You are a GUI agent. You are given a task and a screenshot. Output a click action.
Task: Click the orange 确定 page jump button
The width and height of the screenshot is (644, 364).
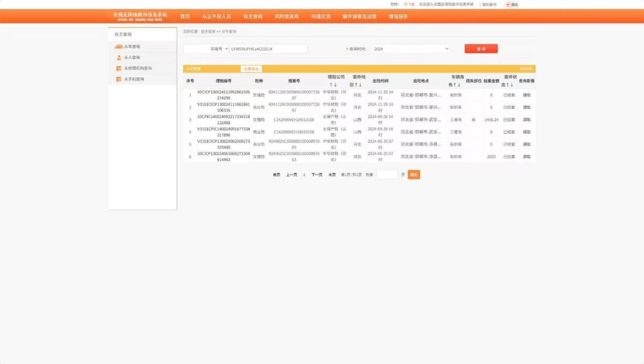414,174
